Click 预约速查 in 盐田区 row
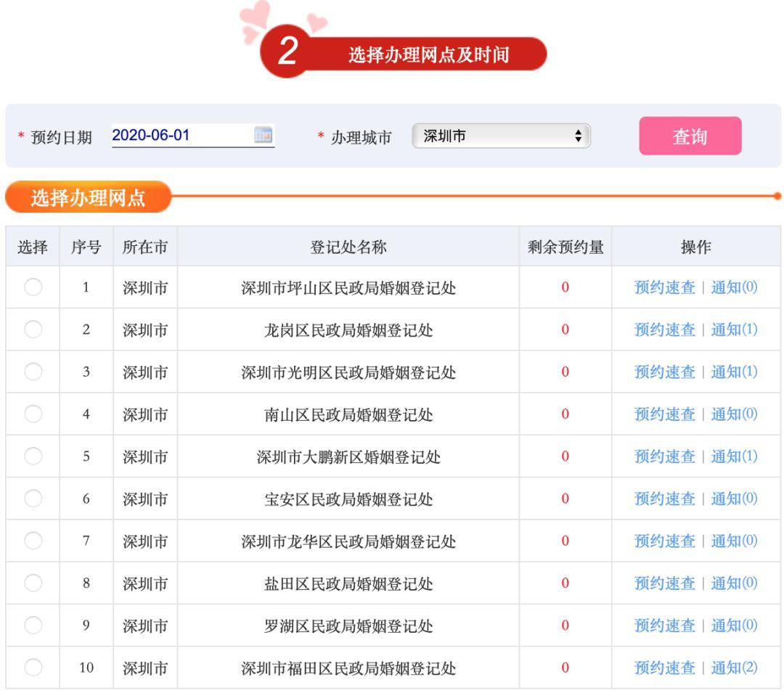 point(664,583)
